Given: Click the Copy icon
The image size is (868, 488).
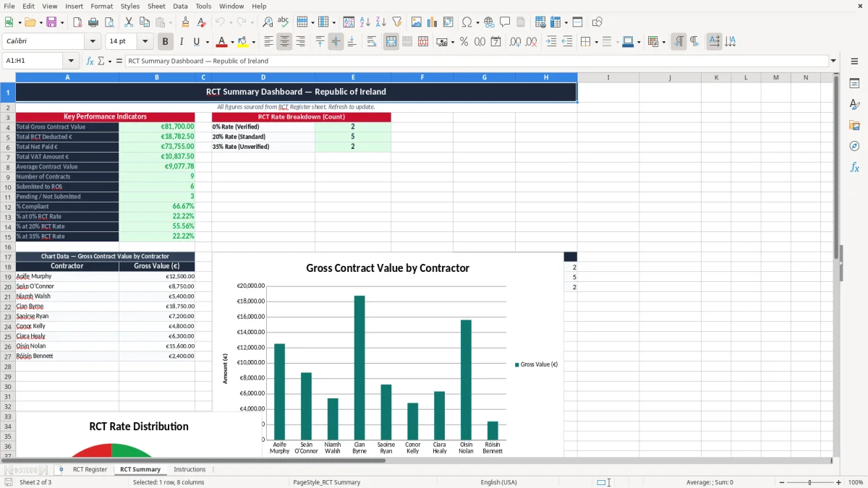Looking at the screenshot, I should click(144, 22).
